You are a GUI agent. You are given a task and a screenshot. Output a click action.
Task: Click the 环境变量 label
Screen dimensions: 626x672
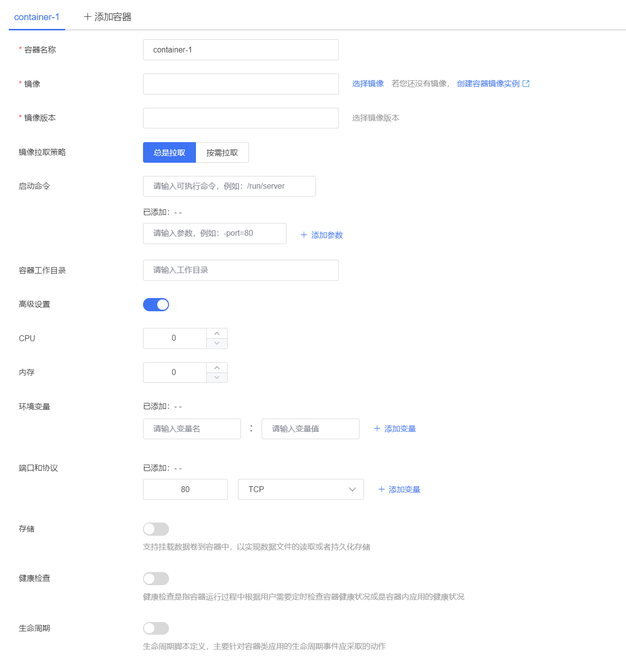(34, 407)
